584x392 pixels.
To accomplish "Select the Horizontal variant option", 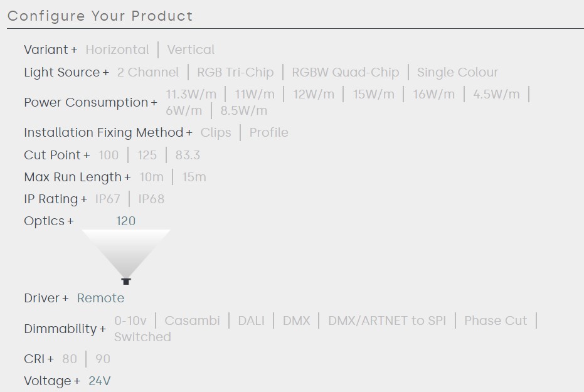I will pos(117,50).
